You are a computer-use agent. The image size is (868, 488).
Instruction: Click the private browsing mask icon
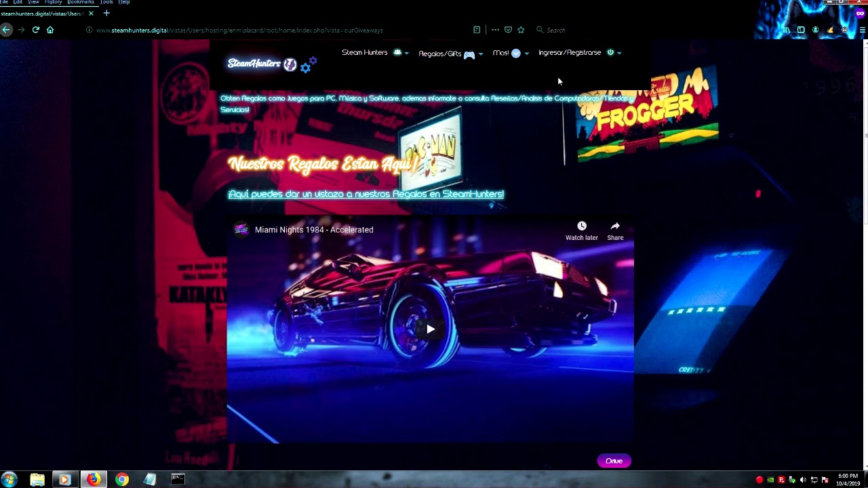(860, 13)
